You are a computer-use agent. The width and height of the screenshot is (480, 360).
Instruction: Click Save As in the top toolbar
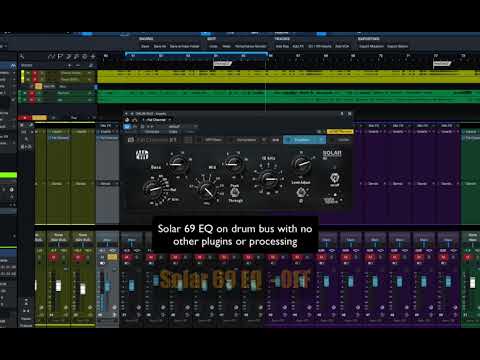pos(160,46)
